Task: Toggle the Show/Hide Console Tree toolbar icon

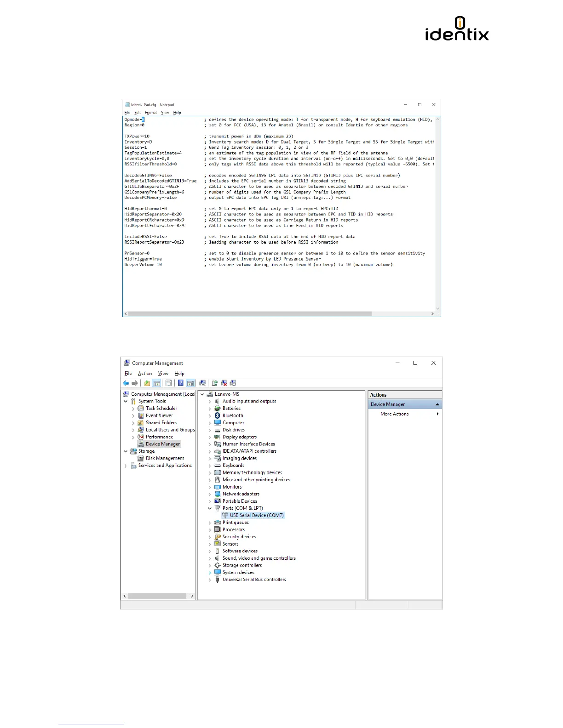Action: coord(157,383)
